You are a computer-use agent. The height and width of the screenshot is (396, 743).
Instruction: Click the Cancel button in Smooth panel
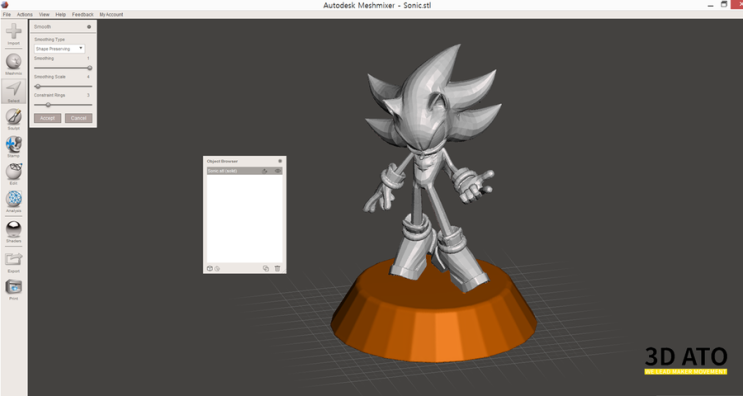pyautogui.click(x=79, y=118)
